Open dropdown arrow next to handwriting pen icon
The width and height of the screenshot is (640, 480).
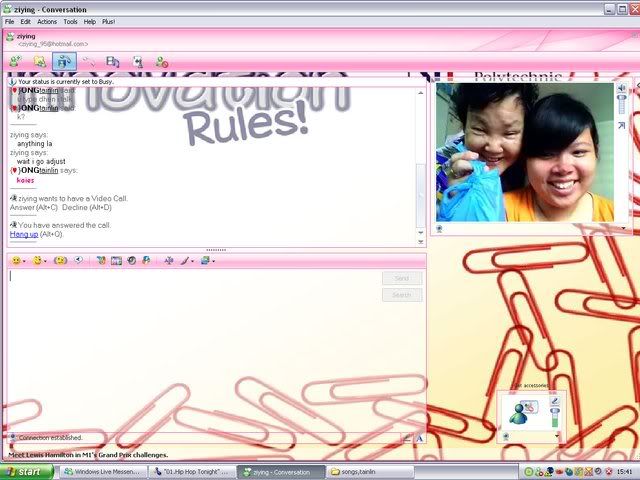pos(193,261)
